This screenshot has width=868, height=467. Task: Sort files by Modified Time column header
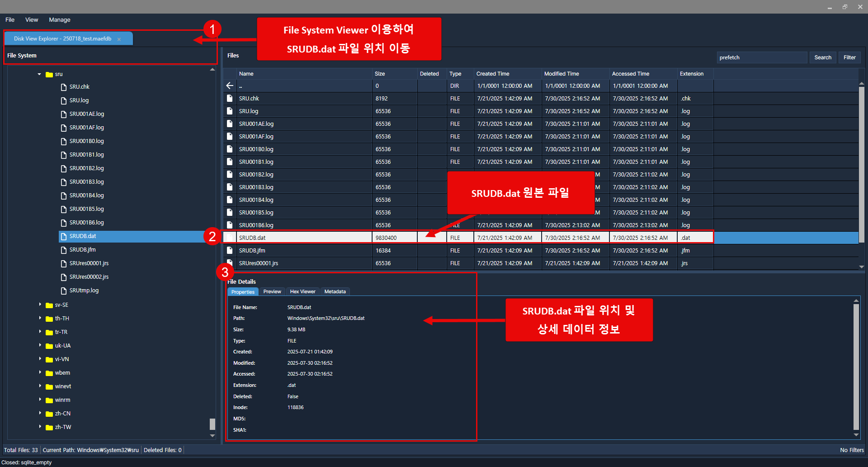pyautogui.click(x=561, y=74)
